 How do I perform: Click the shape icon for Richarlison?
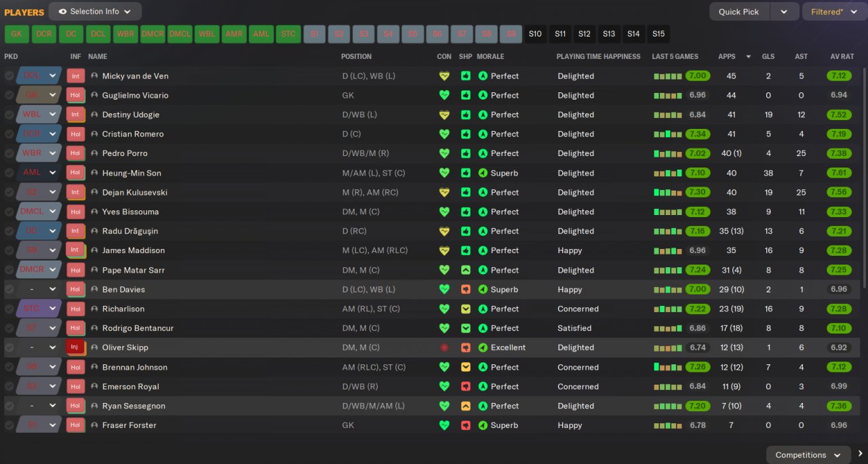click(x=465, y=309)
